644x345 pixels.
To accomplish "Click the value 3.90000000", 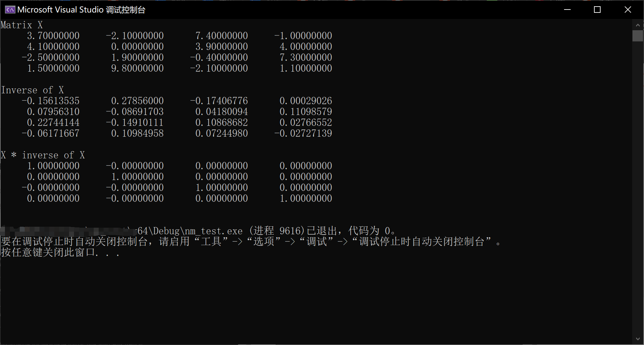I will click(222, 47).
